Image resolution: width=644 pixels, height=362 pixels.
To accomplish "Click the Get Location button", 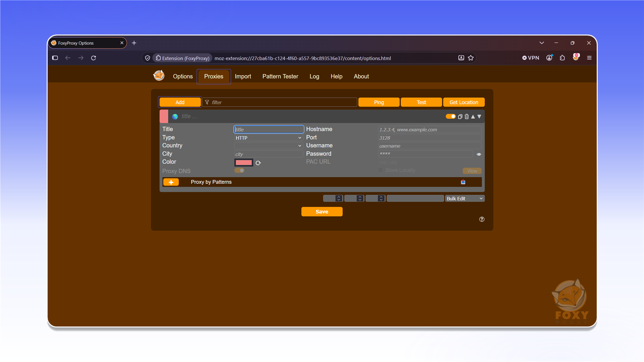I will click(x=464, y=102).
